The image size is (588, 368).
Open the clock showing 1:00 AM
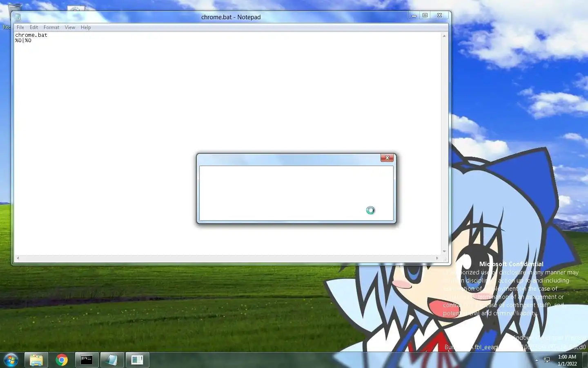567,360
